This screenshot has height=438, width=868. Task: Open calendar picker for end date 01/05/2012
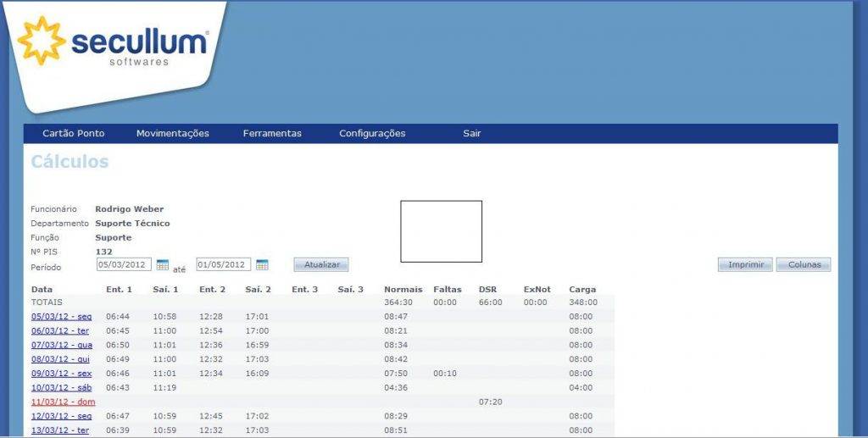coord(262,265)
